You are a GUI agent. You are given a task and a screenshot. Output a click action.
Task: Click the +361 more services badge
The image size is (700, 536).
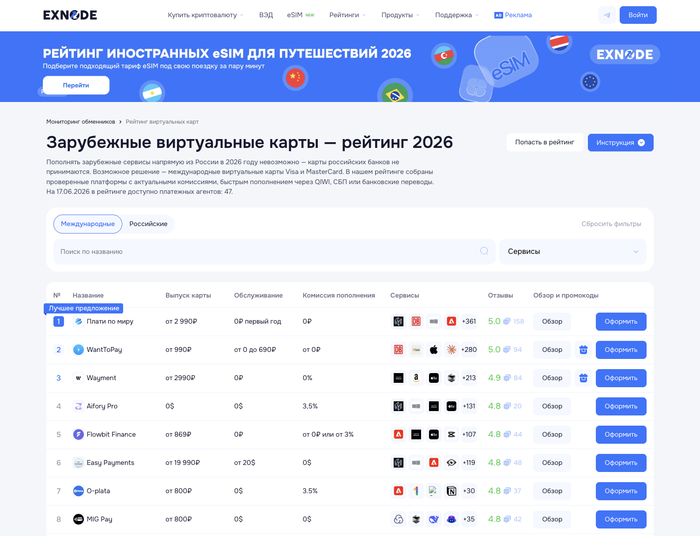[469, 321]
